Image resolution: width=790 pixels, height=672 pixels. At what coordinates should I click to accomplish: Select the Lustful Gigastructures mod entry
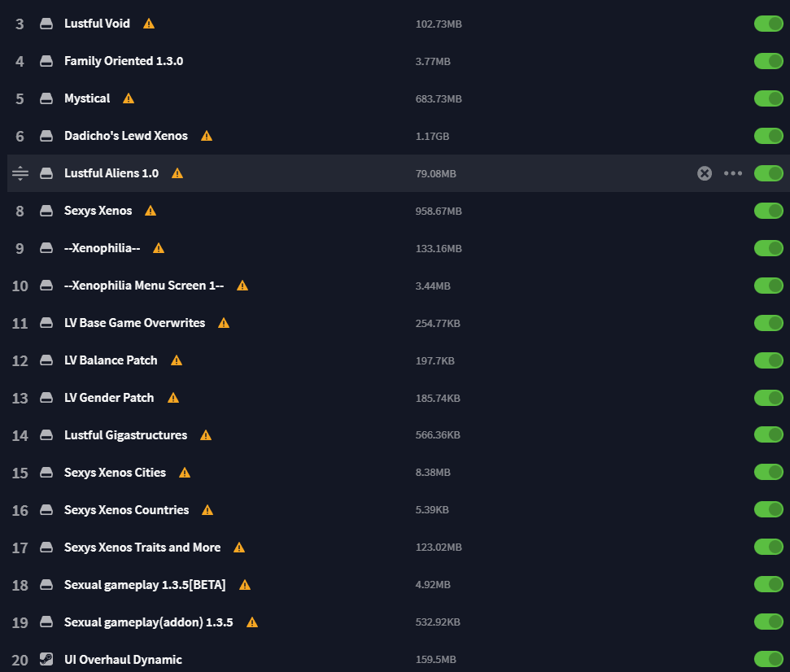click(125, 435)
